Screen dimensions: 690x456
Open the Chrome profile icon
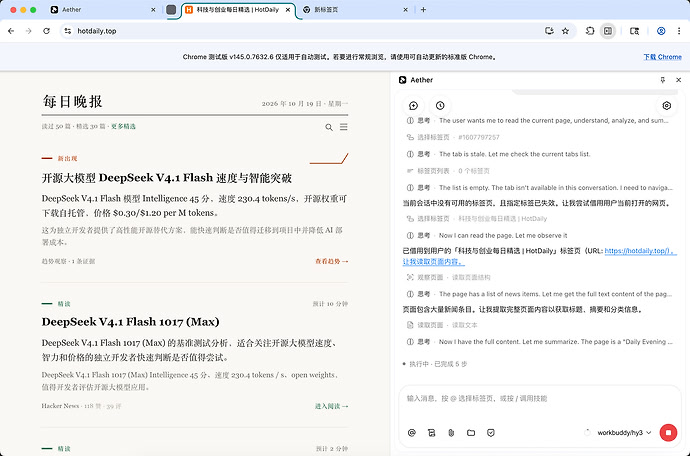661,31
